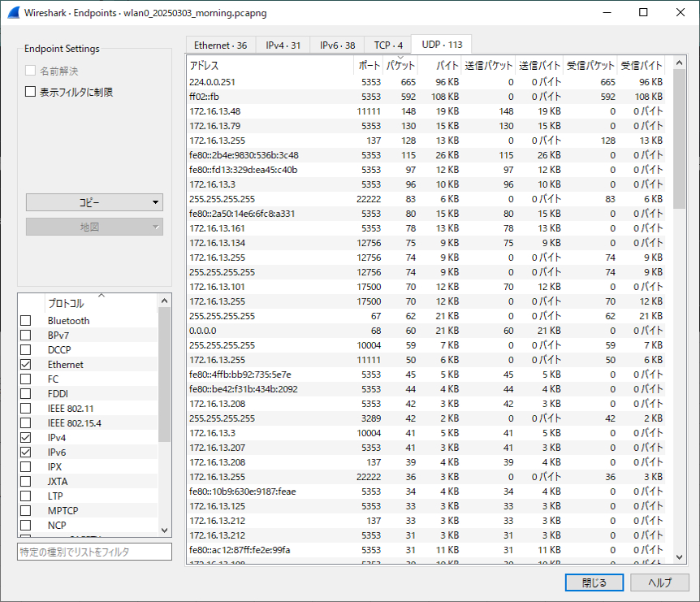Tick the IPX protocol checkbox
Screen dimensions: 700x602
pos(26,466)
